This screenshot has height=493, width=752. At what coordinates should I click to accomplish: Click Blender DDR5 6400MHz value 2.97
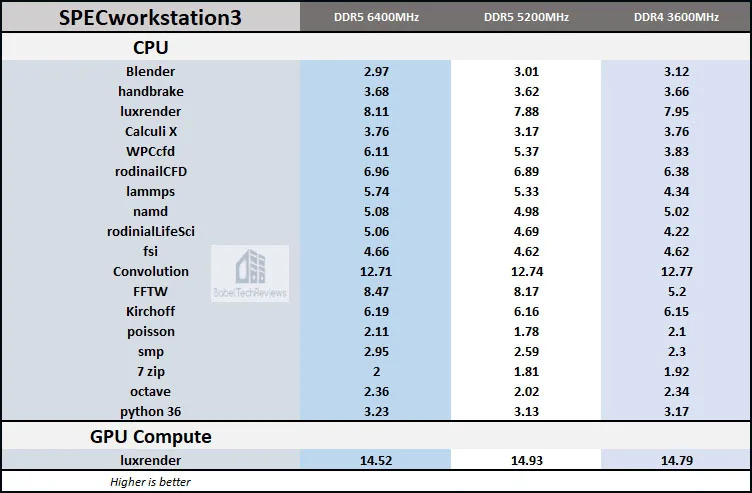click(x=376, y=71)
